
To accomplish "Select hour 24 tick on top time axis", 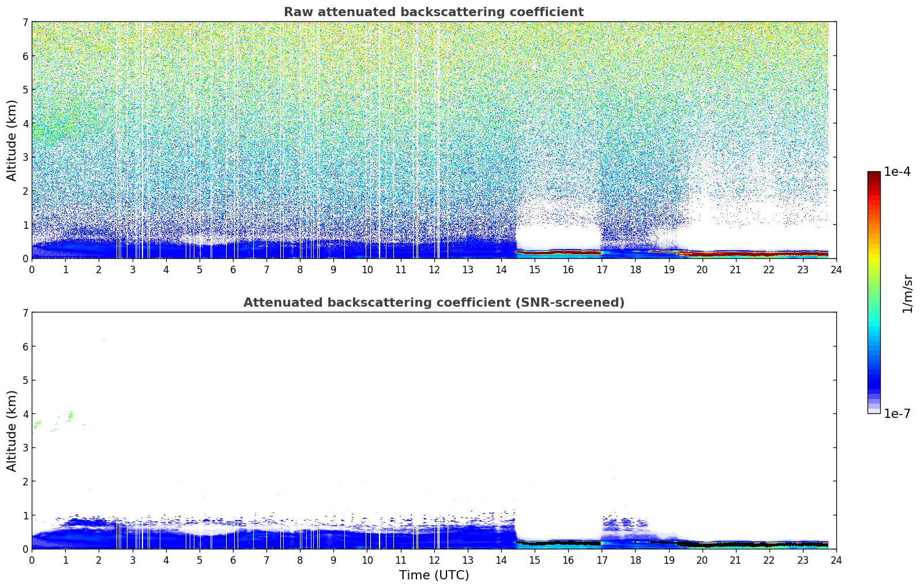I will point(836,270).
